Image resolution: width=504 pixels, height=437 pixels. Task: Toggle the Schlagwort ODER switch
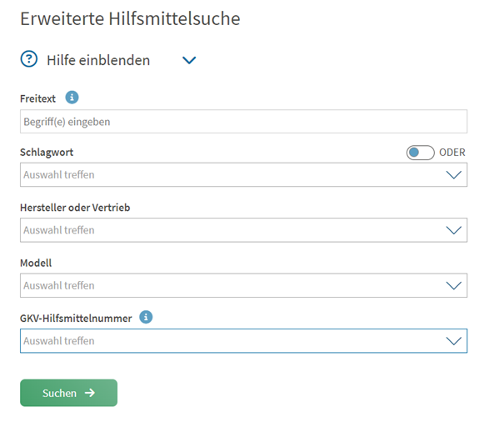coord(420,153)
